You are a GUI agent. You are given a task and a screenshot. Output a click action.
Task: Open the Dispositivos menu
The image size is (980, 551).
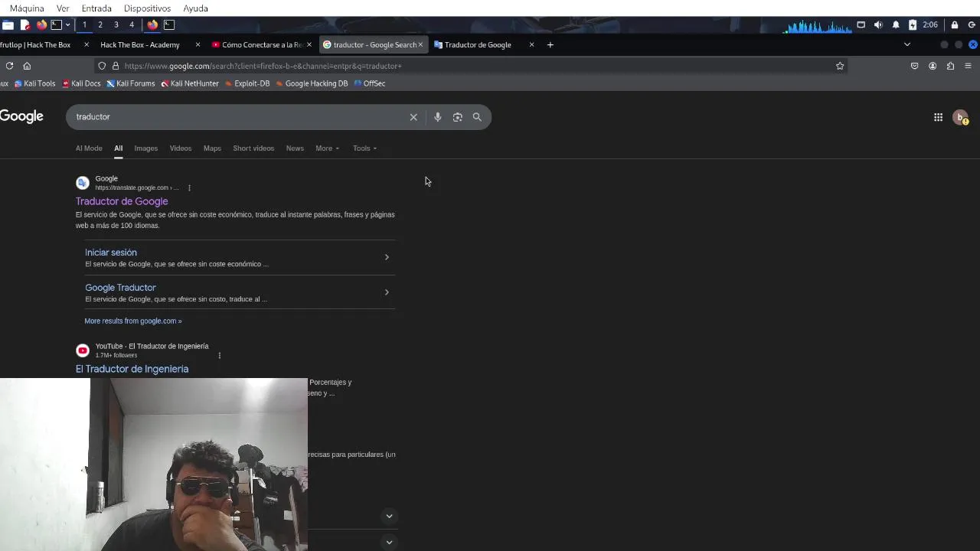click(147, 8)
